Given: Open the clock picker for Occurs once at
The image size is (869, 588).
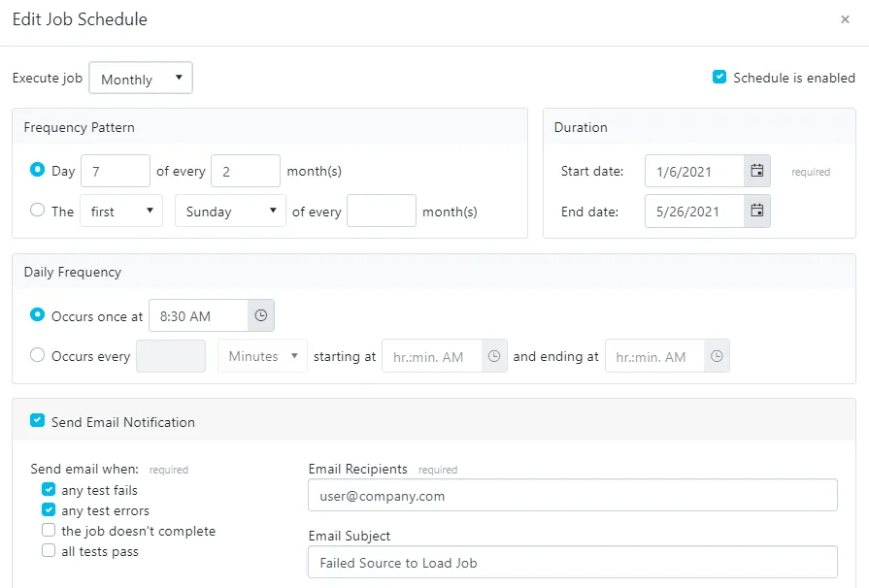Looking at the screenshot, I should pos(261,315).
